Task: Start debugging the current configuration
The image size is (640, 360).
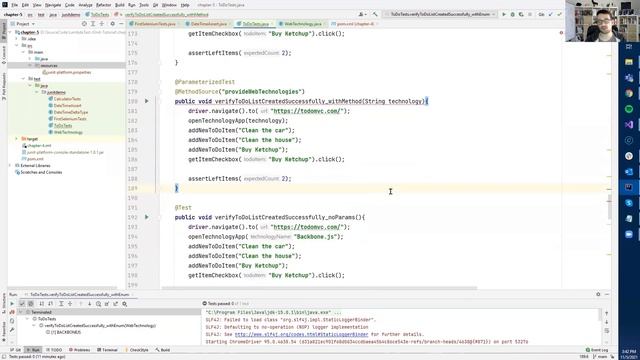Action: coord(513,14)
